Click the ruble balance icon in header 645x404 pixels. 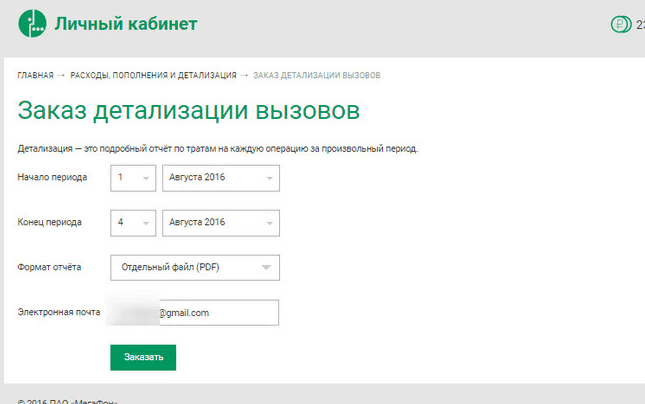pyautogui.click(x=620, y=25)
